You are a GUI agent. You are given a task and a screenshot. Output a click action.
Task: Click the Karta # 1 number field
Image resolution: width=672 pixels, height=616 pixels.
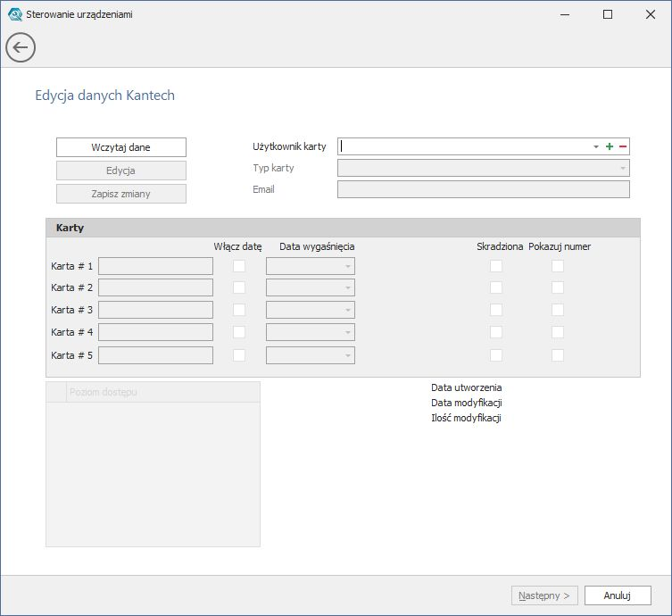[155, 266]
